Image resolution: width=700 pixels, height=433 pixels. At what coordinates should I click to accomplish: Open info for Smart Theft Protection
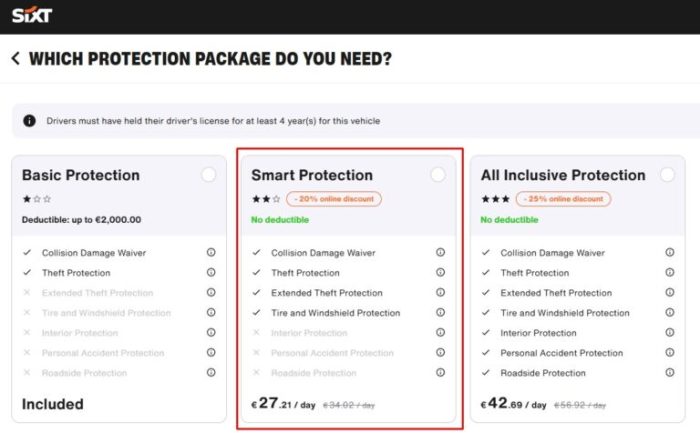[441, 272]
